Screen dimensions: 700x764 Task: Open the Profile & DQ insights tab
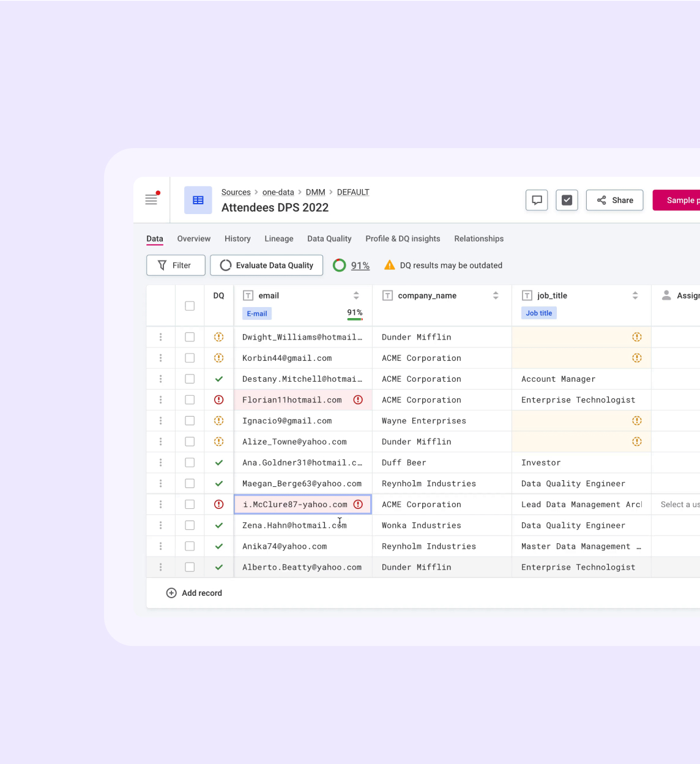[403, 239]
